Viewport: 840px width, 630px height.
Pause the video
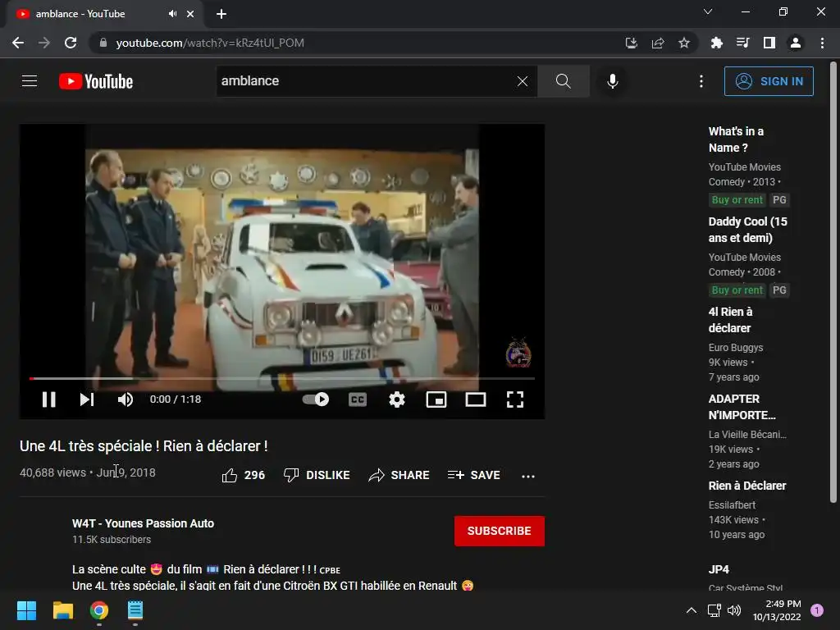48,399
